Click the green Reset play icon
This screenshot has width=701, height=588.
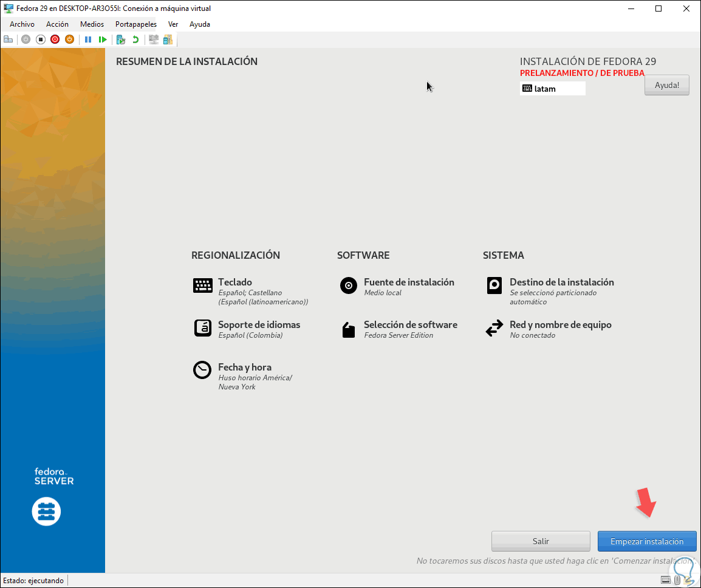(103, 40)
